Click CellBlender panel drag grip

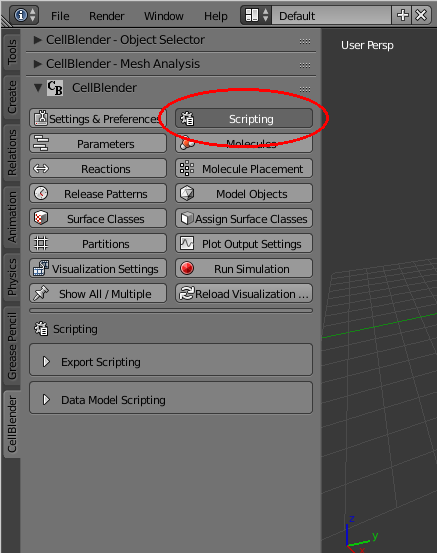[305, 89]
